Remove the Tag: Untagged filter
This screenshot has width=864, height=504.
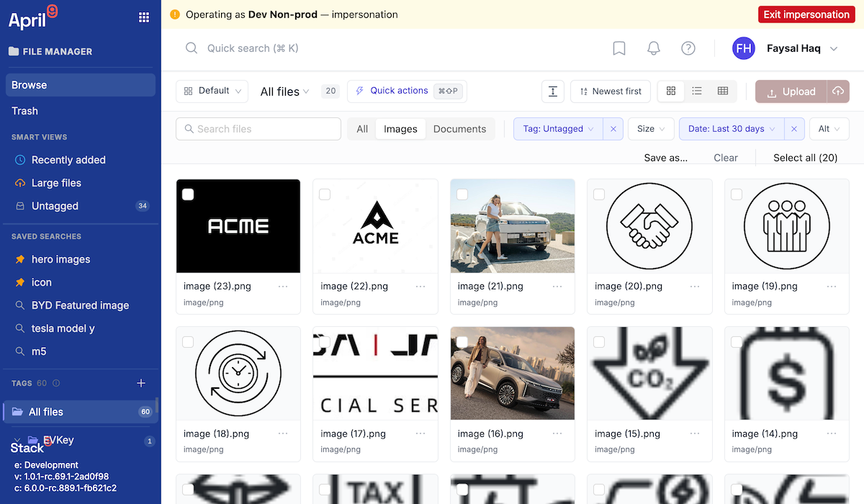click(x=613, y=129)
